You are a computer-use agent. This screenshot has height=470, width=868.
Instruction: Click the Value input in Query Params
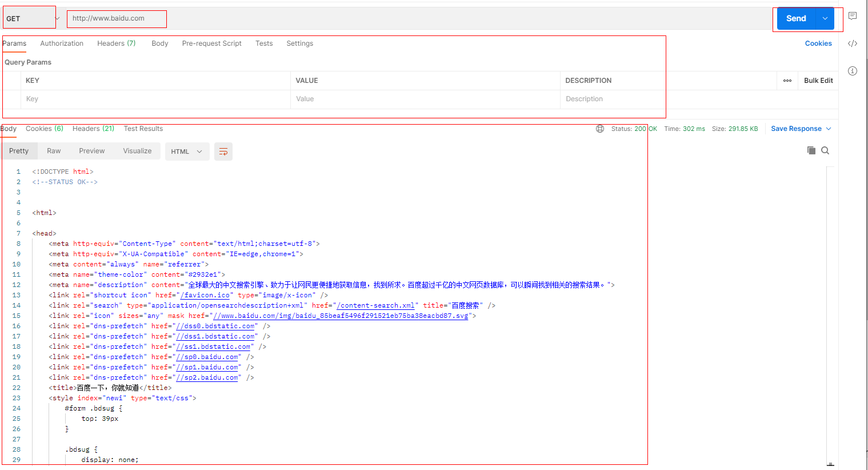(x=425, y=99)
